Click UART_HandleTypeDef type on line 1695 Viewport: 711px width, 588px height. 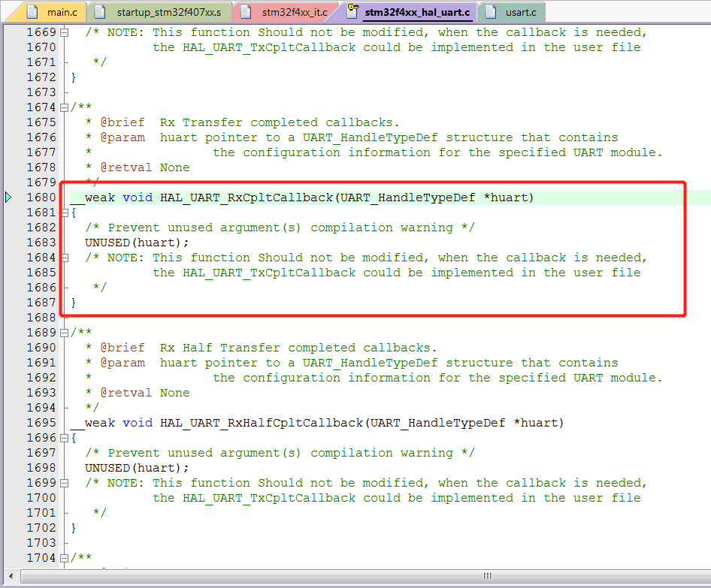437,423
